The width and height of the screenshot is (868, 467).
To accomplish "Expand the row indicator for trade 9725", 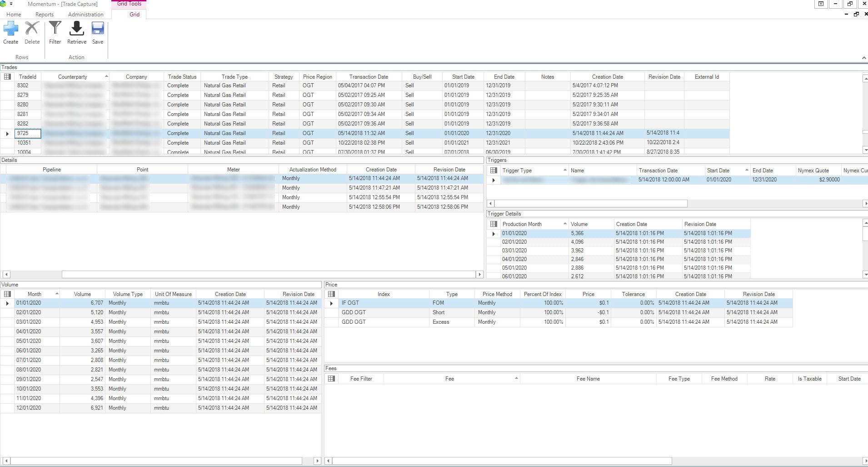I will 7,134.
